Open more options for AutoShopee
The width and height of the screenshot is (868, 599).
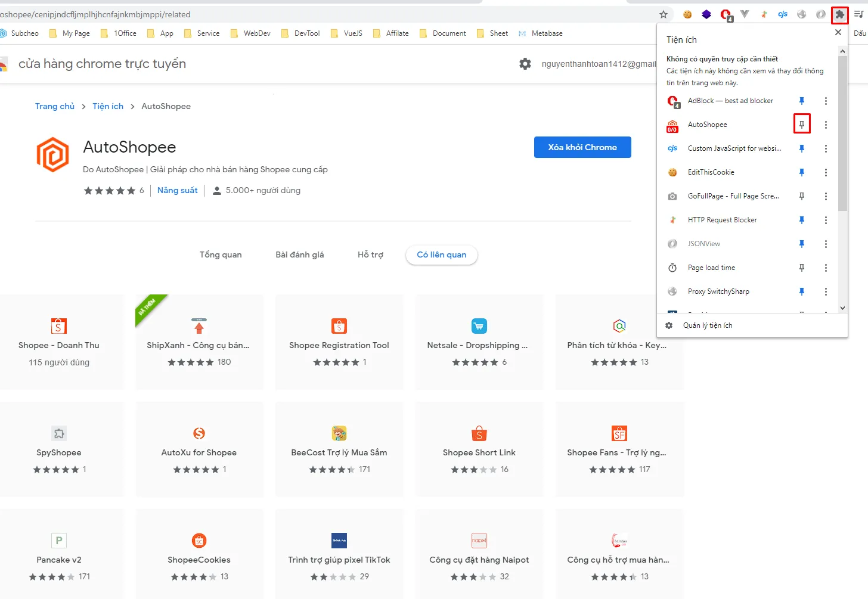click(x=826, y=125)
